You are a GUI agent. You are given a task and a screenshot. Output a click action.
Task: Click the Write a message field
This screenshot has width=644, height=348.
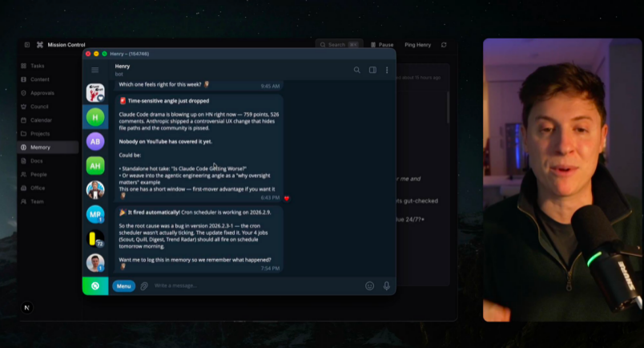256,286
